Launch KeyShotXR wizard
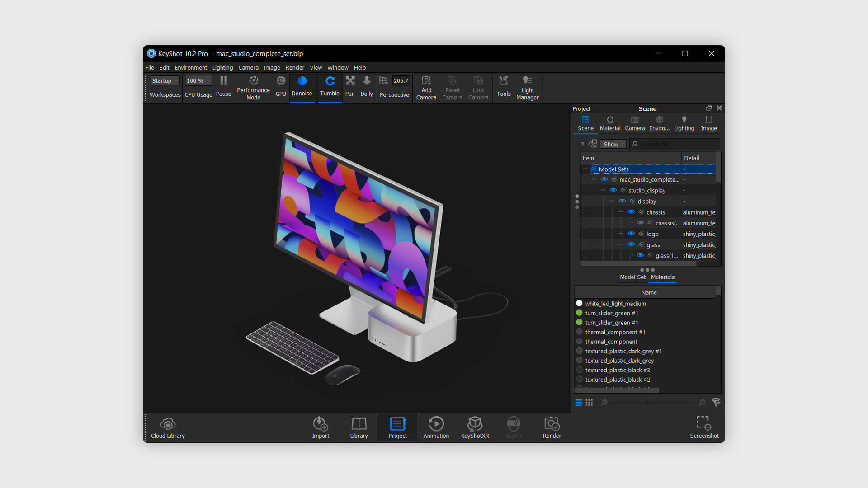This screenshot has height=488, width=868. pos(475,427)
